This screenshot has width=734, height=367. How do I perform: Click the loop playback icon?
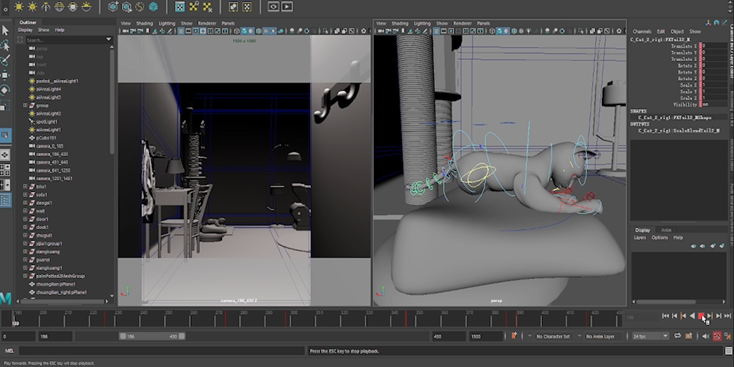(677, 336)
